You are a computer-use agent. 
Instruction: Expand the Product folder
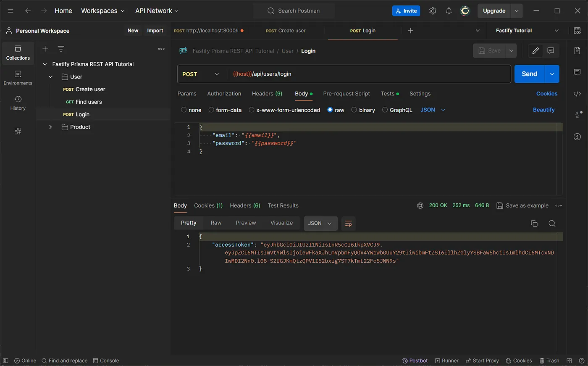(x=50, y=127)
